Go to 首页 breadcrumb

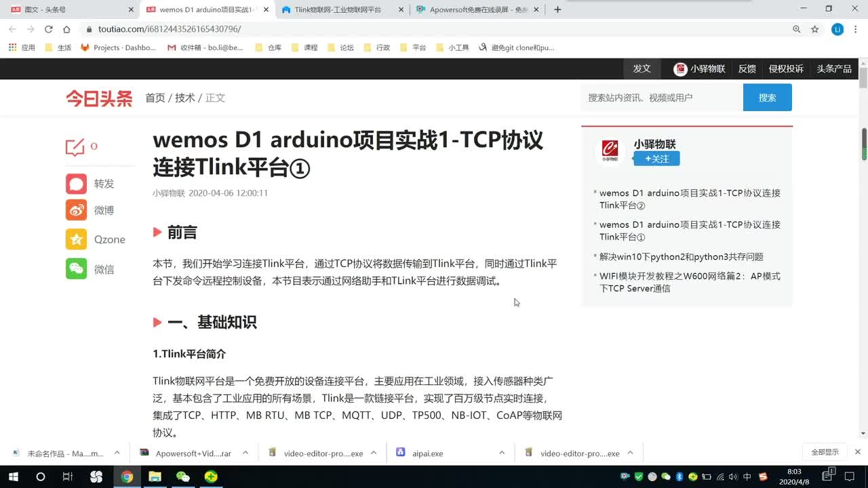155,98
